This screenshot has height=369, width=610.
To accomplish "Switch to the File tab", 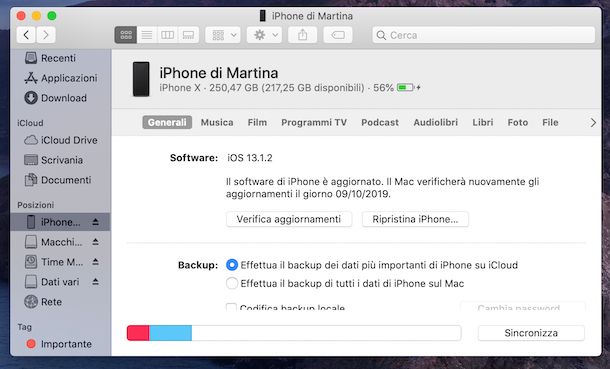I will [550, 122].
